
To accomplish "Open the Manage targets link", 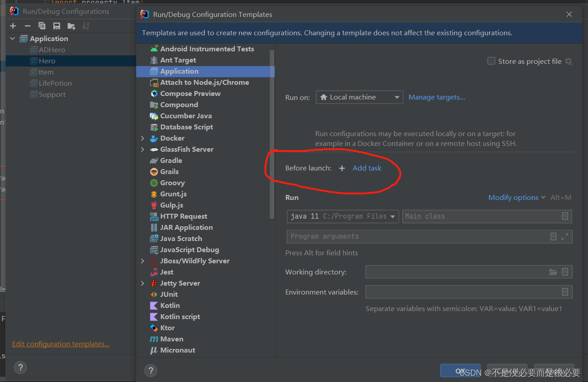I will point(437,97).
